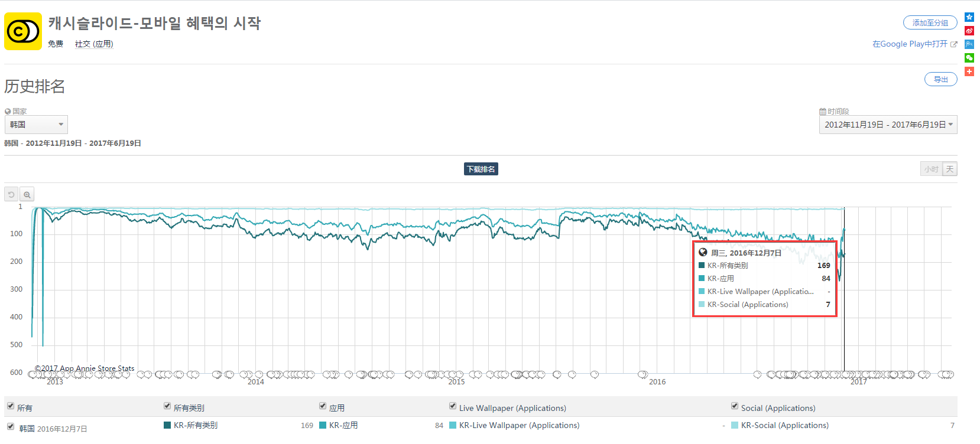Click the calendar icon beside 时间段
Screen dimensions: 980x444
tap(822, 112)
